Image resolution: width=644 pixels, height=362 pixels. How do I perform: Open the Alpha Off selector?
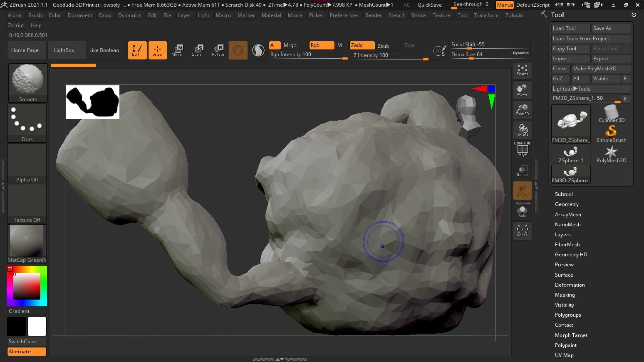pyautogui.click(x=27, y=163)
